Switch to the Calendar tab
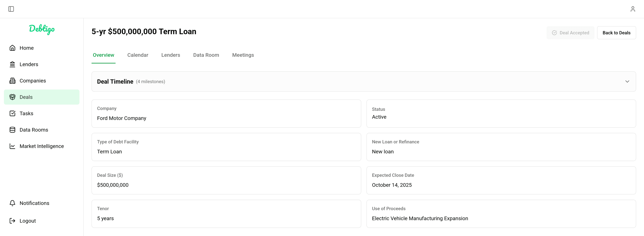Viewport: 644px width, 236px height. click(138, 55)
